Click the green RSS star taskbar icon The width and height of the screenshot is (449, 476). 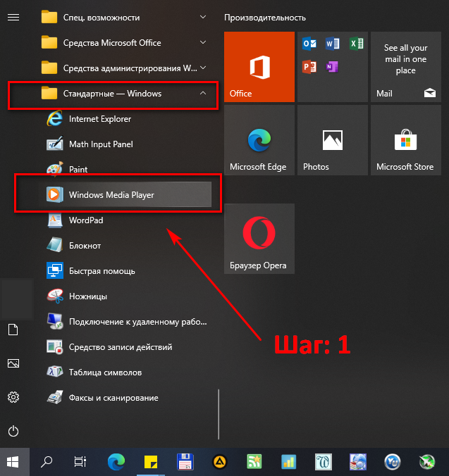pyautogui.click(x=254, y=462)
